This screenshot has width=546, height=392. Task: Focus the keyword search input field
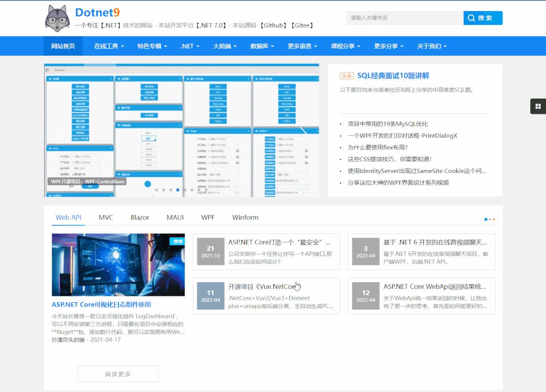click(x=404, y=18)
